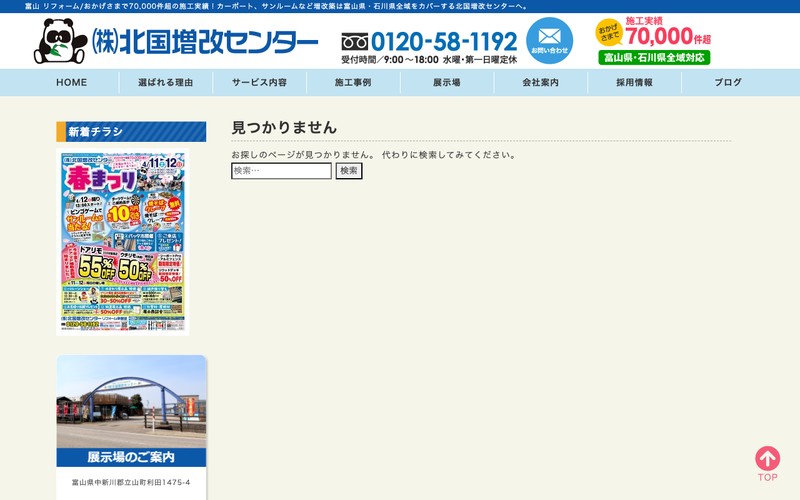
Task: Click the green 富山県・石川県全域対応 label
Action: (x=654, y=57)
